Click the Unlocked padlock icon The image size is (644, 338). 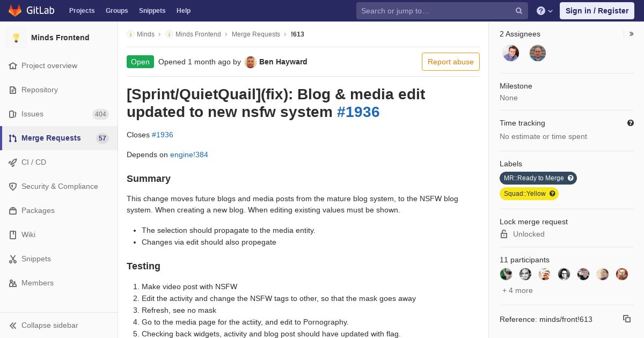[504, 234]
